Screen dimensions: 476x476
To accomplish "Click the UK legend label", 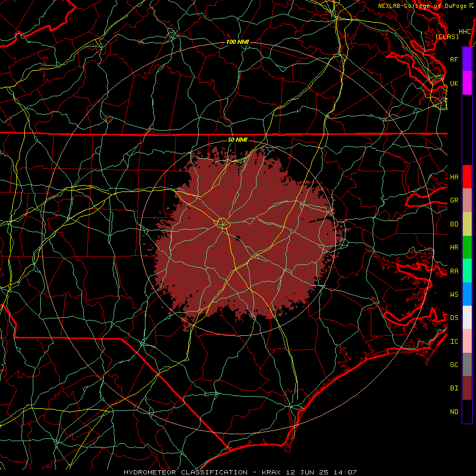I will tap(454, 83).
